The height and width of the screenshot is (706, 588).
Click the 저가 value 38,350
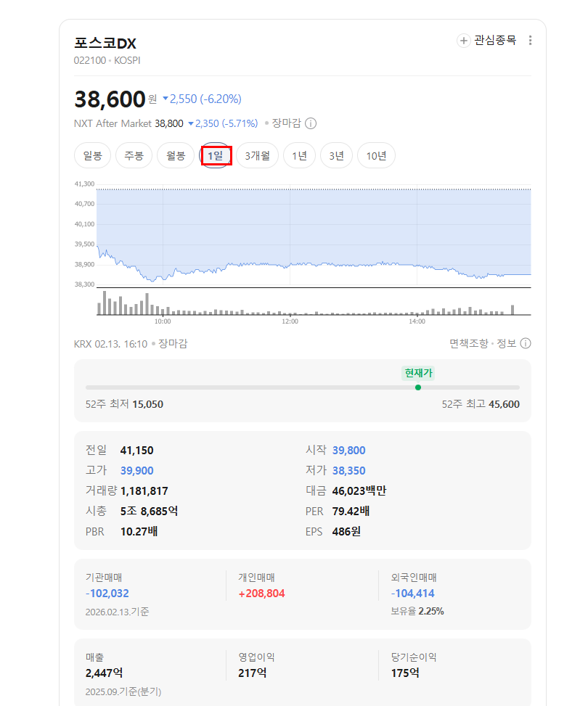[348, 470]
